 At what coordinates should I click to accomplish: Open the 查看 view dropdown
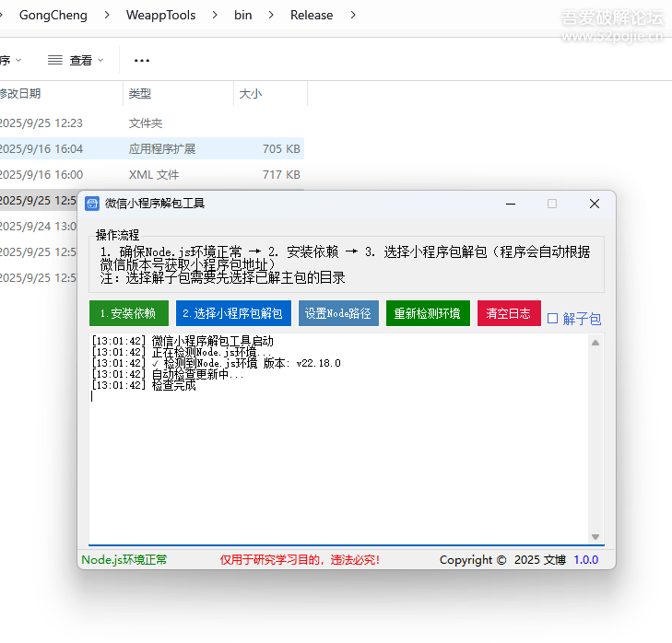click(76, 61)
